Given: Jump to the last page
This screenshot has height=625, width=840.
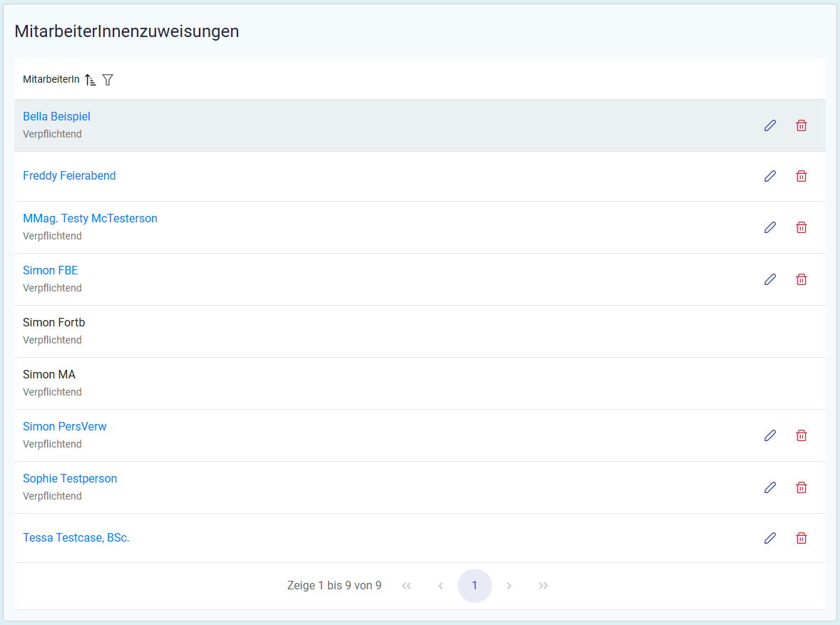Looking at the screenshot, I should [543, 586].
